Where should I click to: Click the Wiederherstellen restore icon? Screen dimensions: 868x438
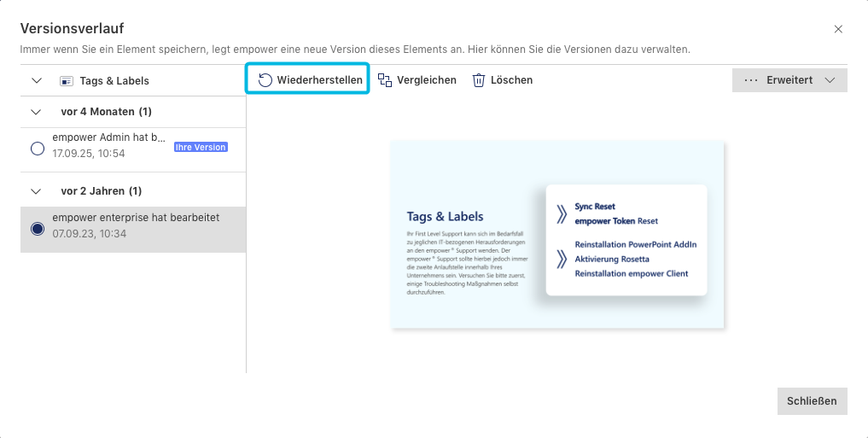coord(265,80)
